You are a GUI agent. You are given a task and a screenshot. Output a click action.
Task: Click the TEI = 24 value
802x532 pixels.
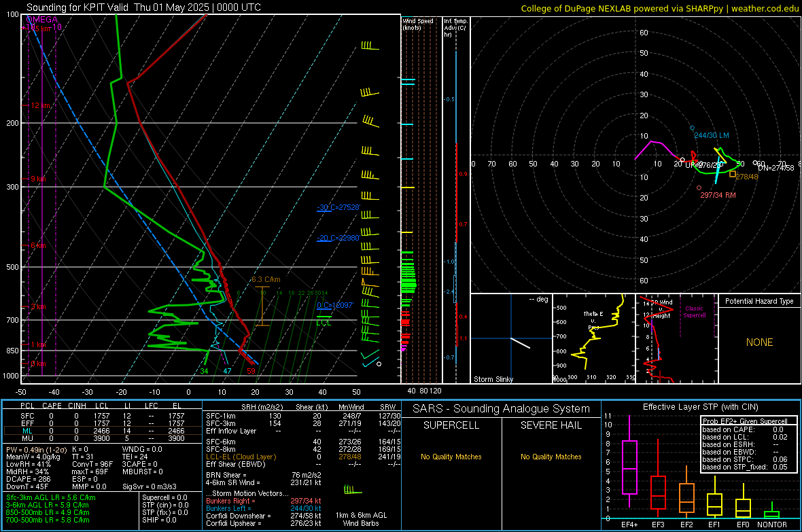[x=135, y=457]
